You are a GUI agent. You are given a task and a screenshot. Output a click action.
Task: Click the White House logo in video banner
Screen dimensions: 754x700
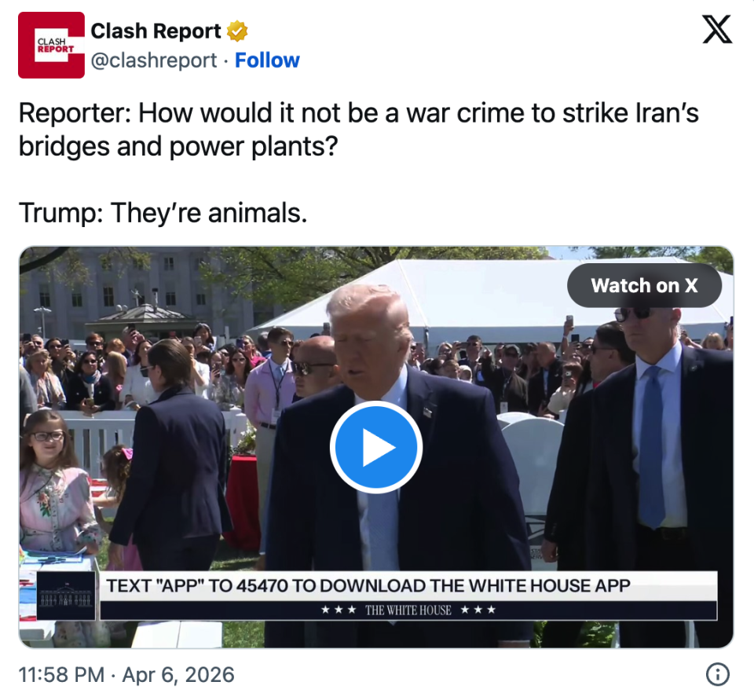(67, 596)
